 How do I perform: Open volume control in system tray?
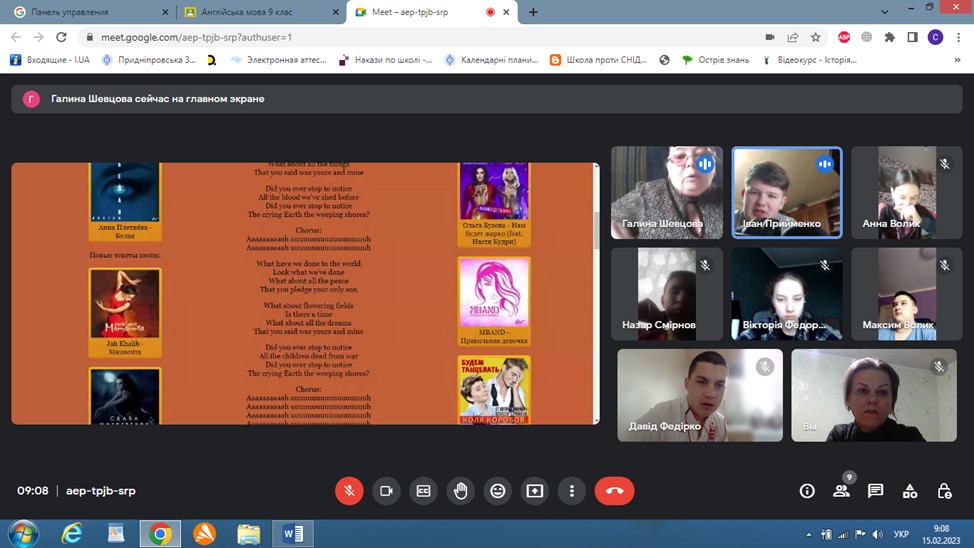pos(877,534)
